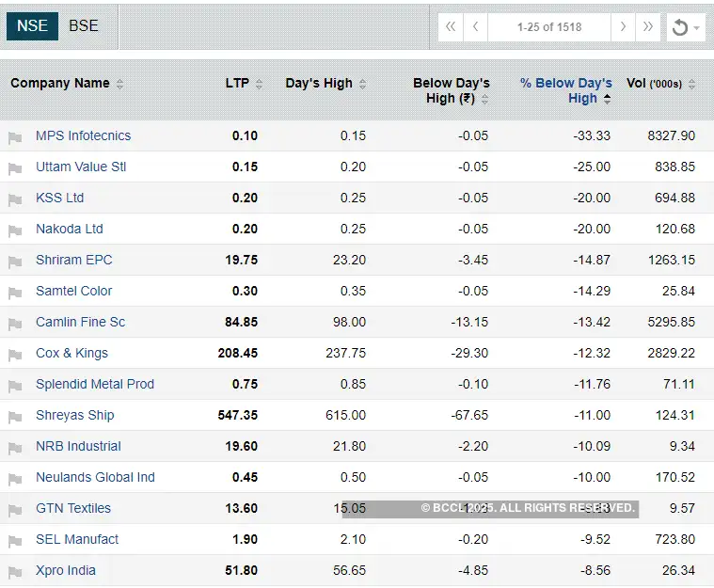Click flag icon for MPS Infotecnics
Image resolution: width=714 pixels, height=588 pixels.
[15, 137]
